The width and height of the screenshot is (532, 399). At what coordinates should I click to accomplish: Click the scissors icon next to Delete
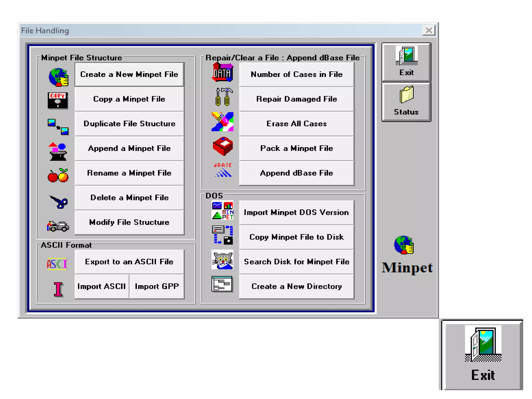pos(59,202)
